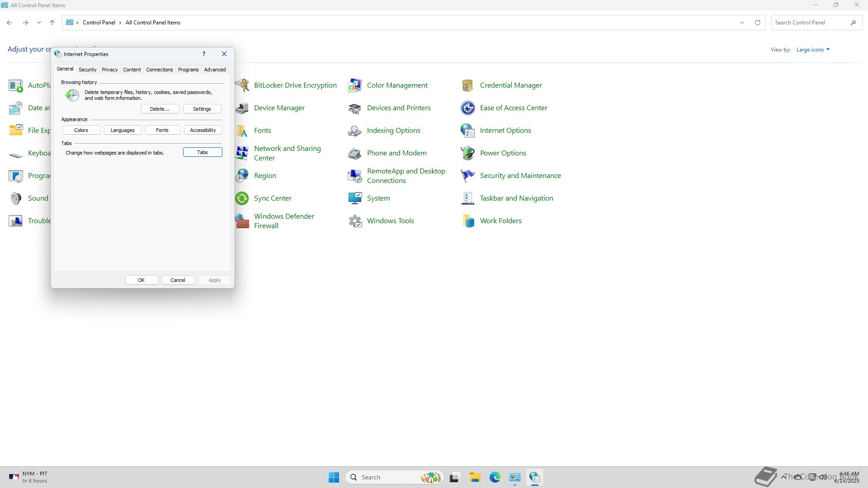The width and height of the screenshot is (868, 488).
Task: Open the Device Manager icon
Action: [x=243, y=108]
